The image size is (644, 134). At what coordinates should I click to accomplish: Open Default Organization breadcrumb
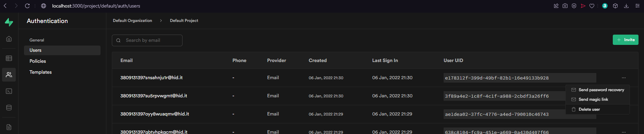pos(132,21)
